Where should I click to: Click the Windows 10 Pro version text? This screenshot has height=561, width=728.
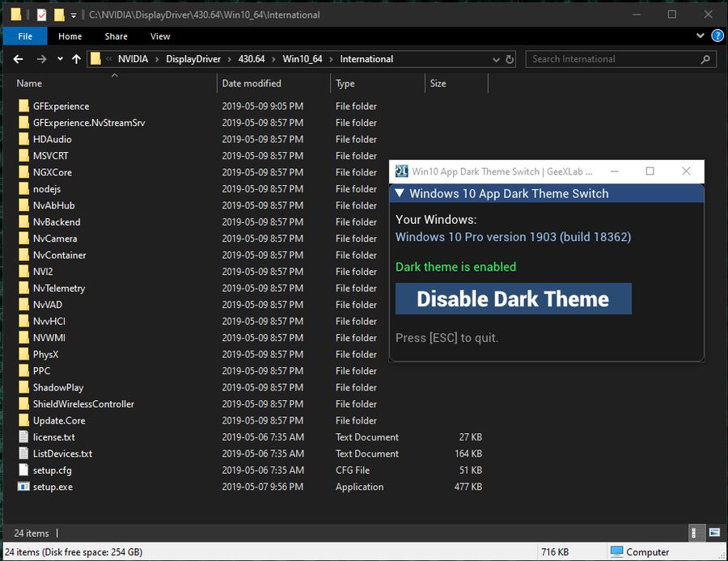point(513,237)
